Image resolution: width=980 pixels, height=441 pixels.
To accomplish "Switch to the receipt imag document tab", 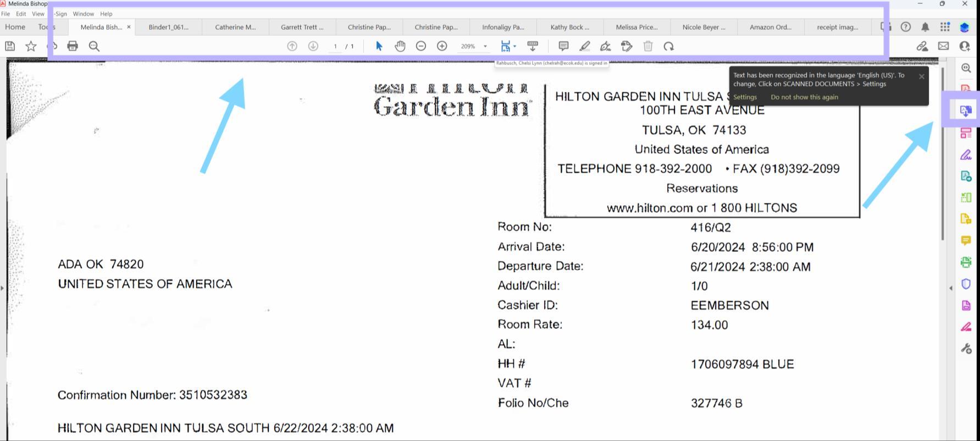I will 837,27.
